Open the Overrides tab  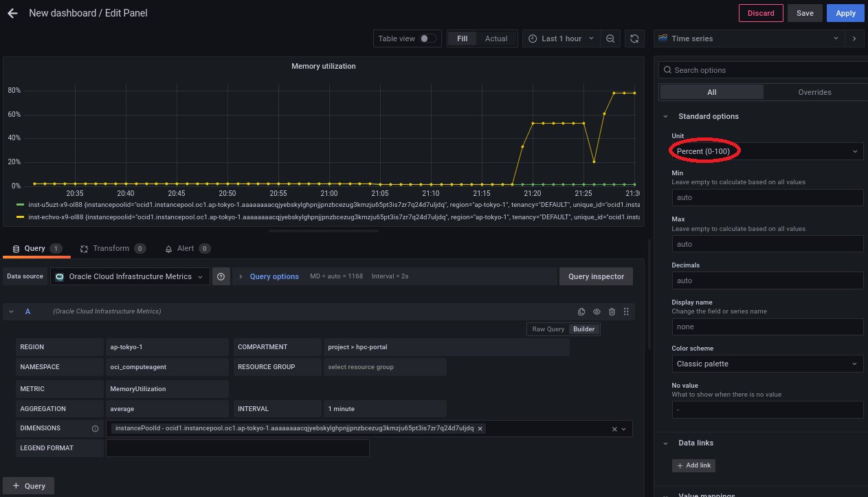(x=814, y=92)
